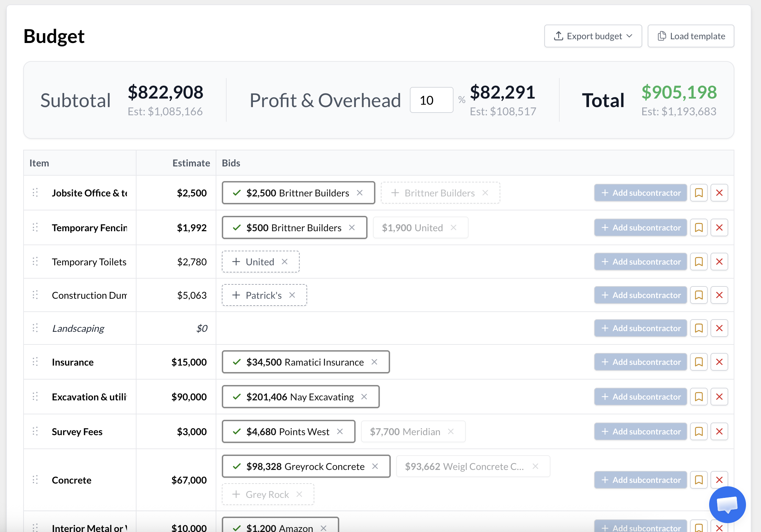Click bookmark icon on Concrete row
The height and width of the screenshot is (532, 761).
[x=699, y=480]
